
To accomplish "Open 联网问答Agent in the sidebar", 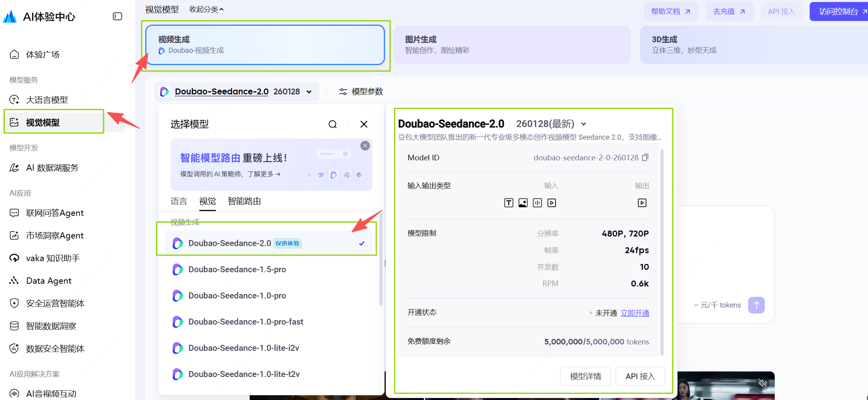I will click(x=55, y=213).
